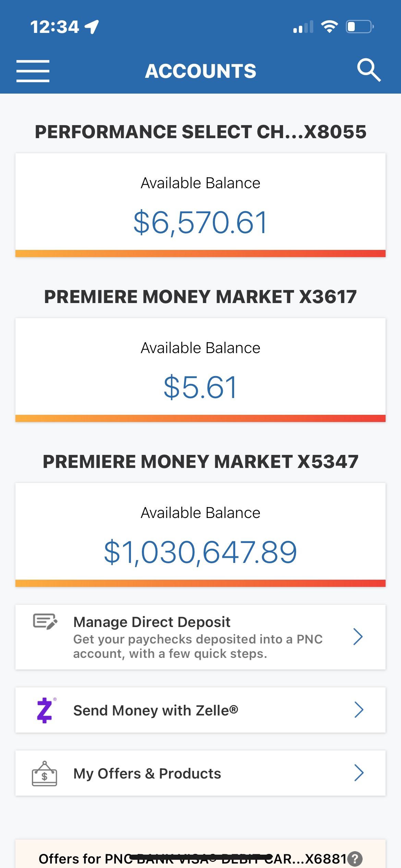Expand Send Money with Zelle chevron
Screen dimensions: 401x868
[x=359, y=710]
